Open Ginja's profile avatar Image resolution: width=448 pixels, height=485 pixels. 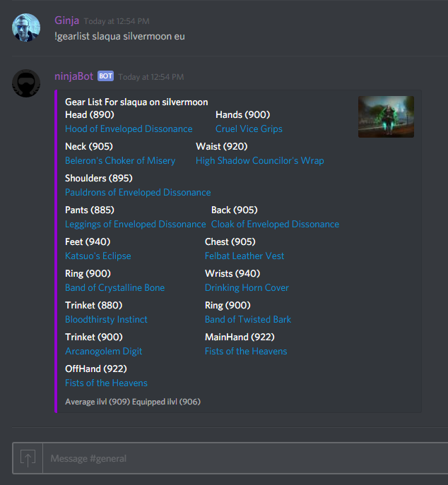point(26,28)
